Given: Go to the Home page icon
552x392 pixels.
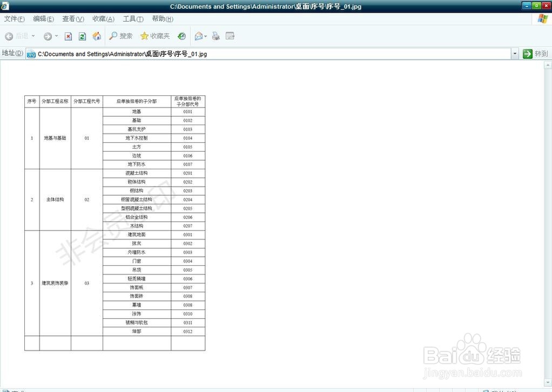Looking at the screenshot, I should (97, 36).
